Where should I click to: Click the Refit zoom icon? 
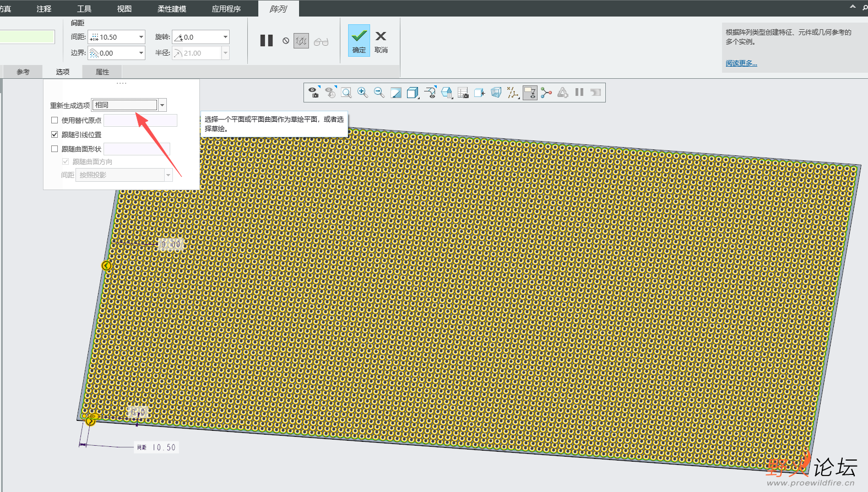coord(346,93)
